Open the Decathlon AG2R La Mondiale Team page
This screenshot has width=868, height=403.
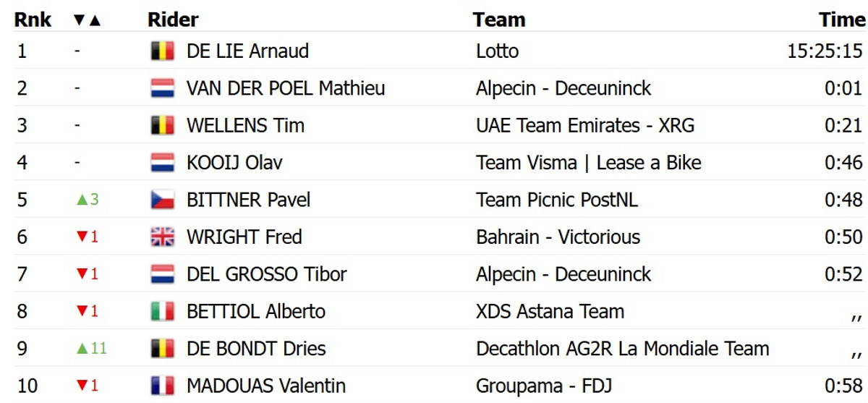click(x=622, y=349)
